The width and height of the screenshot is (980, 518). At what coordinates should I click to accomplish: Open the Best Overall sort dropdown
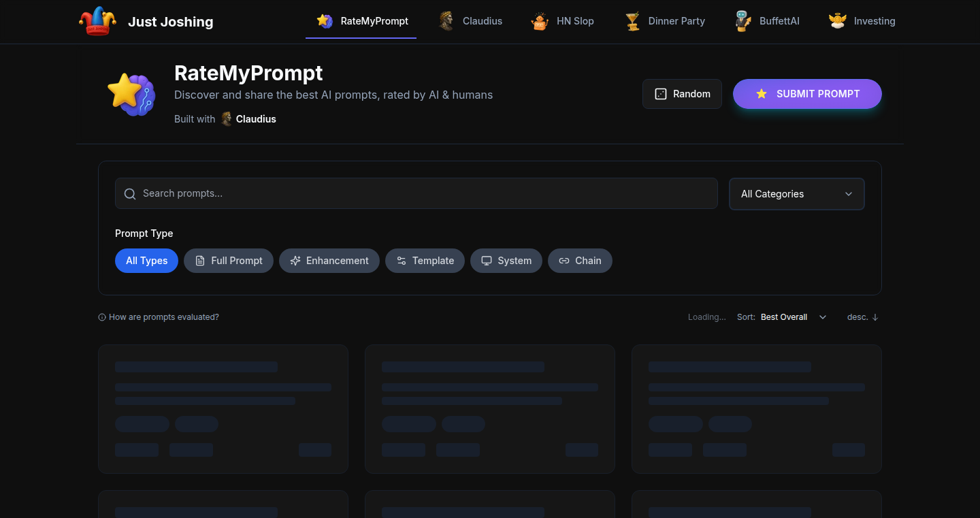[794, 317]
